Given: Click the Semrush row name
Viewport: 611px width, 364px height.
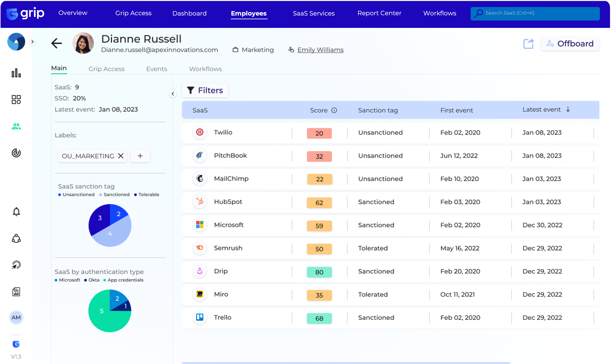Looking at the screenshot, I should tap(228, 248).
